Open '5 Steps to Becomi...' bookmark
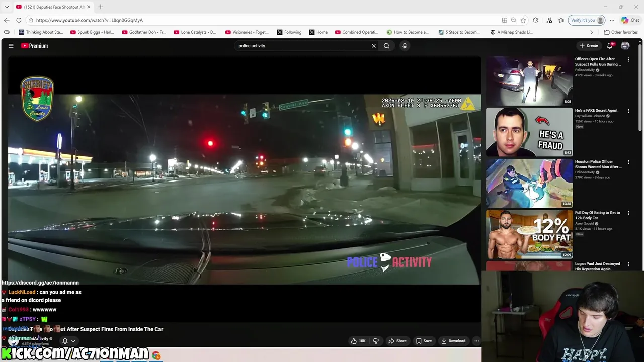 pyautogui.click(x=459, y=32)
